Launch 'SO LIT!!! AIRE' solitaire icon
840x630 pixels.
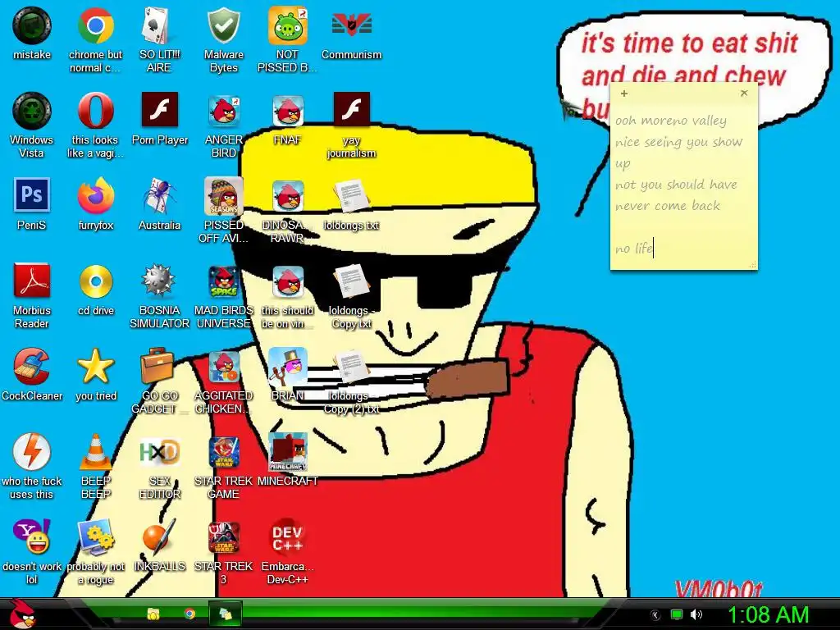click(x=159, y=25)
